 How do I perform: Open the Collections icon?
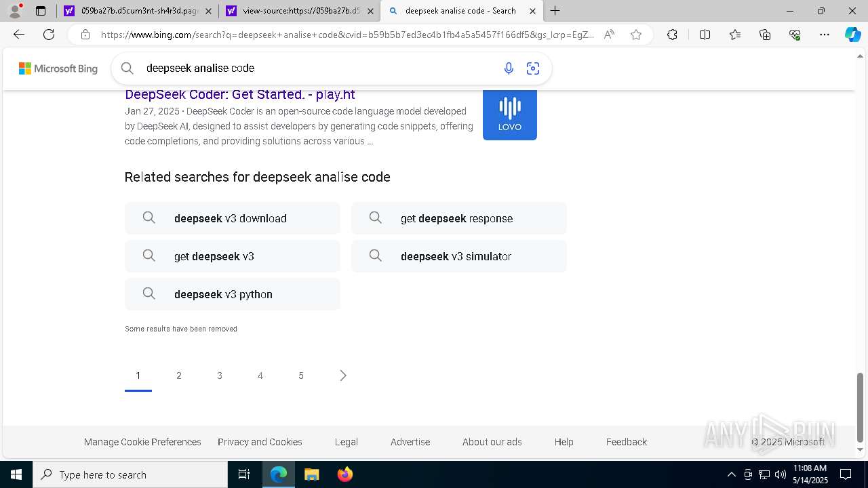(x=765, y=35)
